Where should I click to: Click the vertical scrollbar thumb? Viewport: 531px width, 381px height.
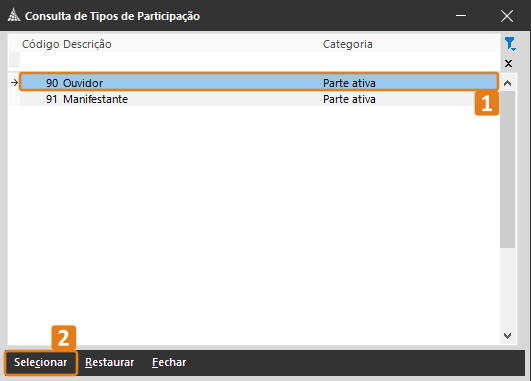[507, 169]
